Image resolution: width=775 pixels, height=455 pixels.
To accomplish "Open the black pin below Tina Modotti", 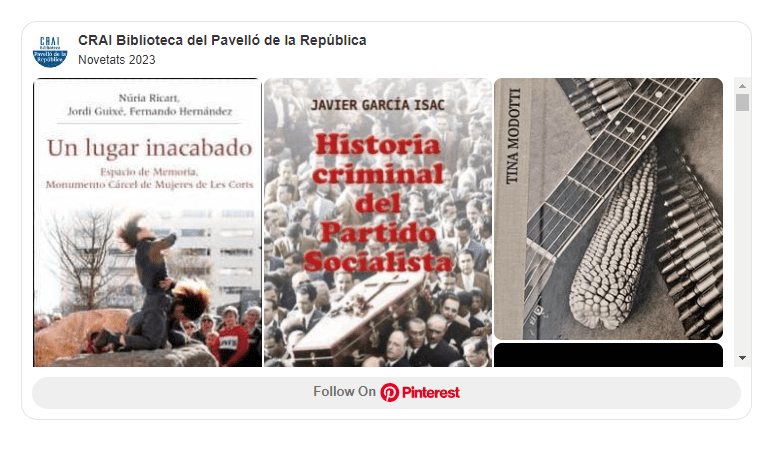I will click(x=608, y=355).
